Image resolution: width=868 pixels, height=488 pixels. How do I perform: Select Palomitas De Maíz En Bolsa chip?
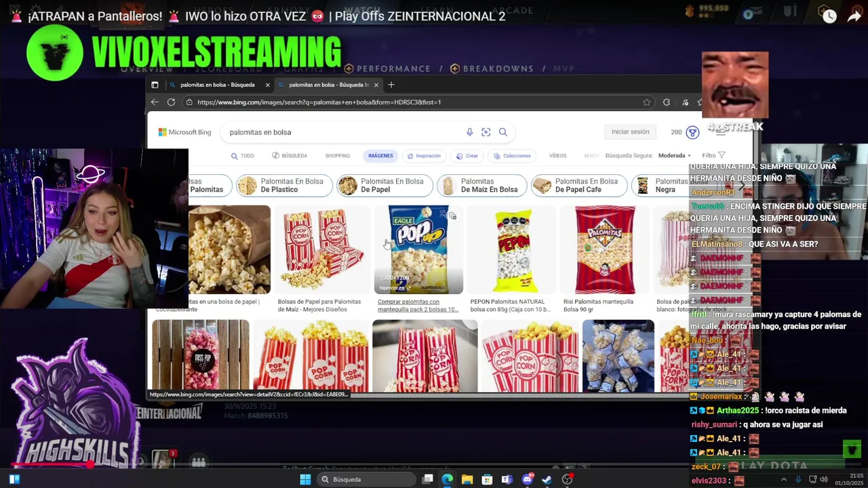(481, 186)
